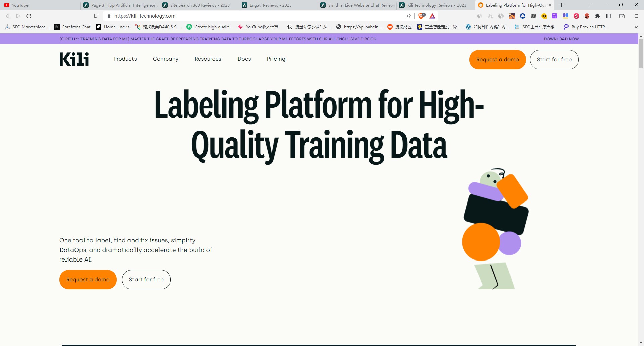Bookmark this page with the bookmark icon
This screenshot has width=644, height=346.
(96, 16)
